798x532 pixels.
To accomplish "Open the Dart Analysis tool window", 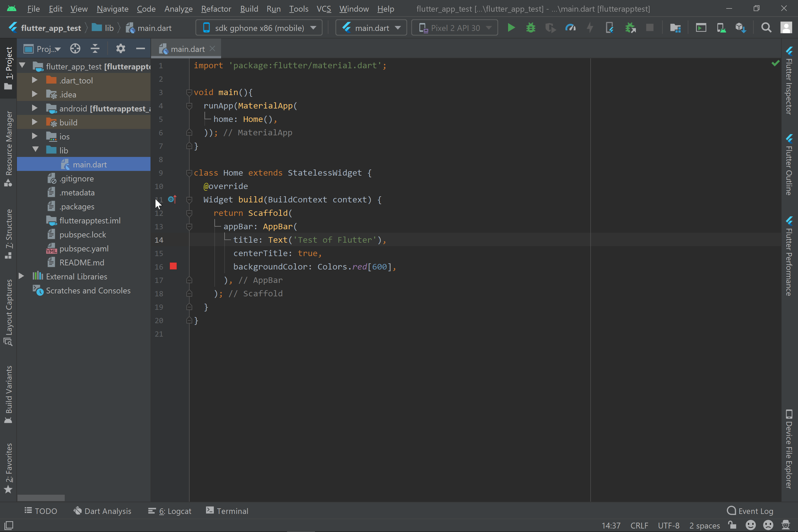I will point(103,511).
